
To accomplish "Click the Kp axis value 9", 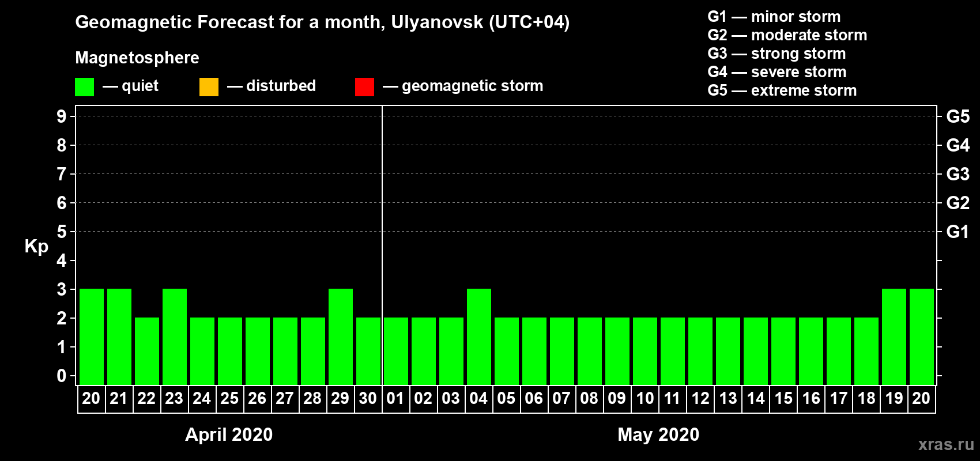I will (x=62, y=116).
